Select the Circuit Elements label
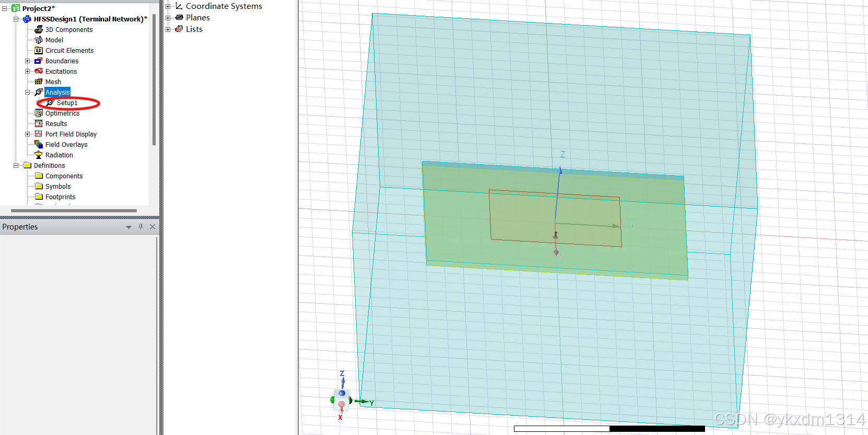This screenshot has height=435, width=868. click(69, 50)
